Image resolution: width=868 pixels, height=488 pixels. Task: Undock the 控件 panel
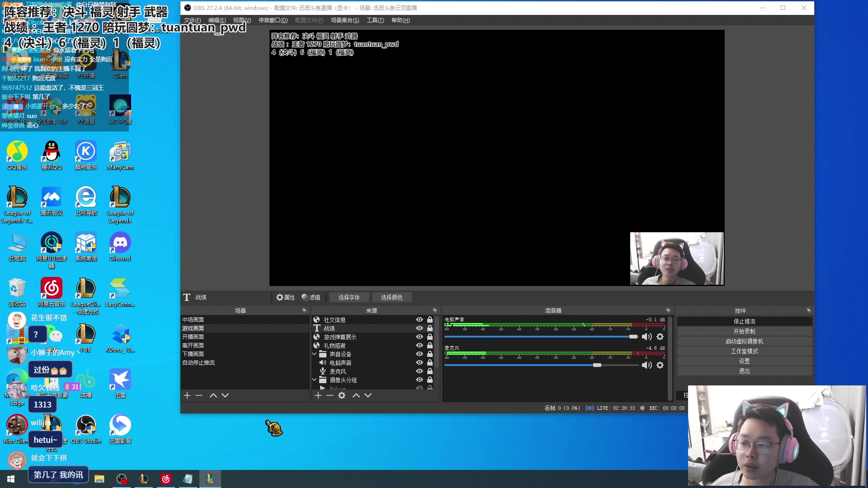pyautogui.click(x=809, y=311)
